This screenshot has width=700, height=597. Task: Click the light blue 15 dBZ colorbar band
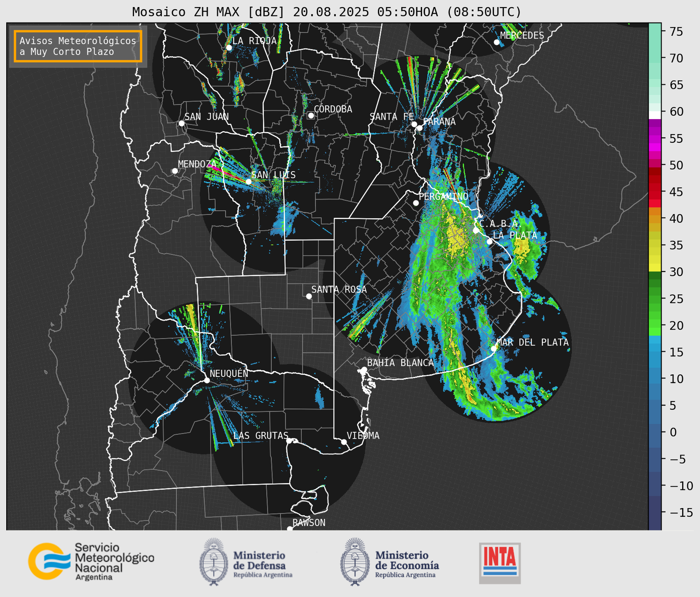655,352
